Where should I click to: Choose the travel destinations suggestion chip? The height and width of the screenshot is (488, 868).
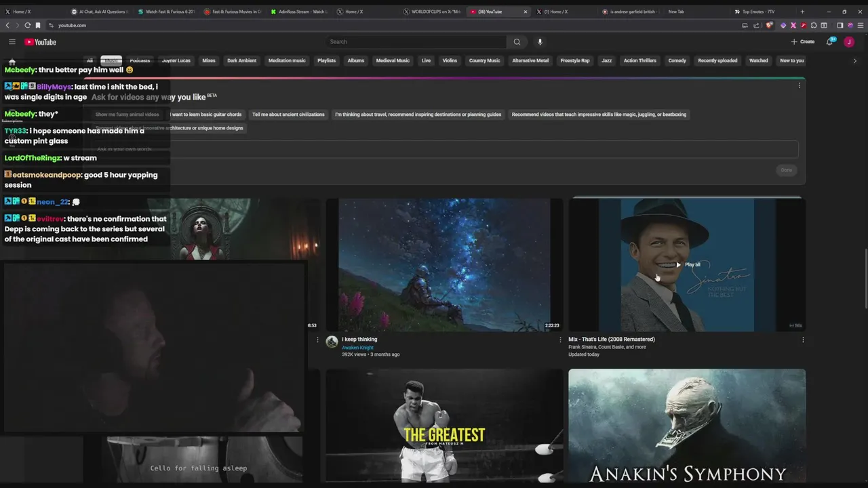[x=418, y=115]
